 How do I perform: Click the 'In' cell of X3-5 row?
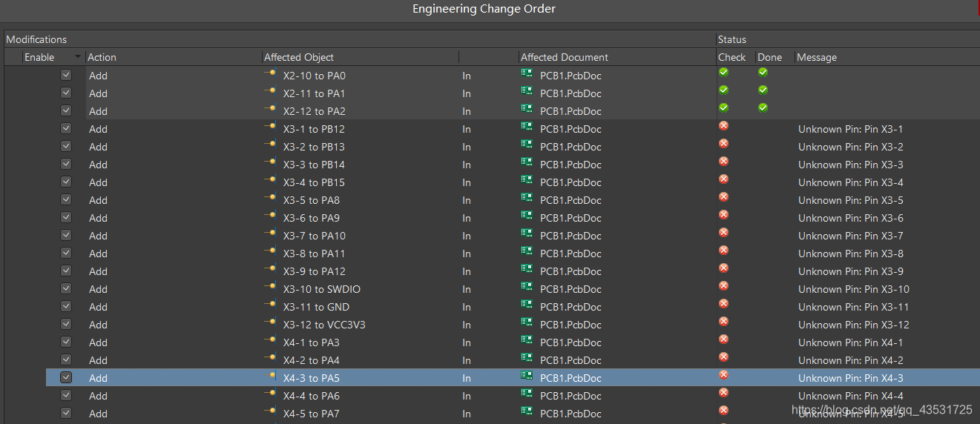(x=467, y=200)
